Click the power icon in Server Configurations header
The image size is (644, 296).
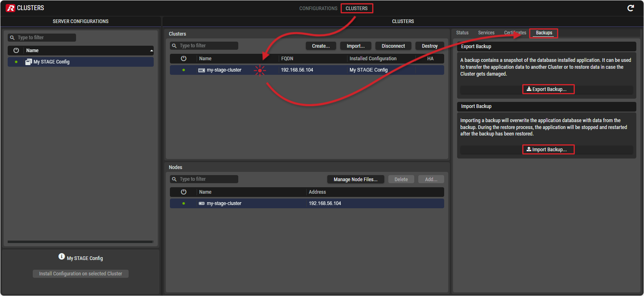(16, 51)
